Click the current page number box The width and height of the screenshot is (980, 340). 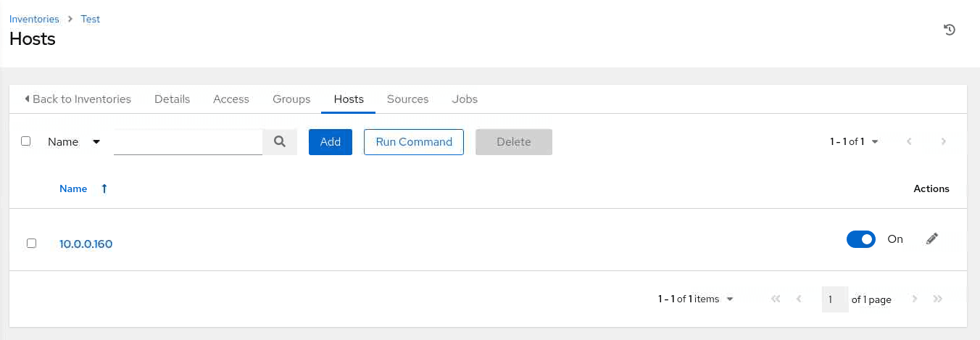[x=835, y=299]
